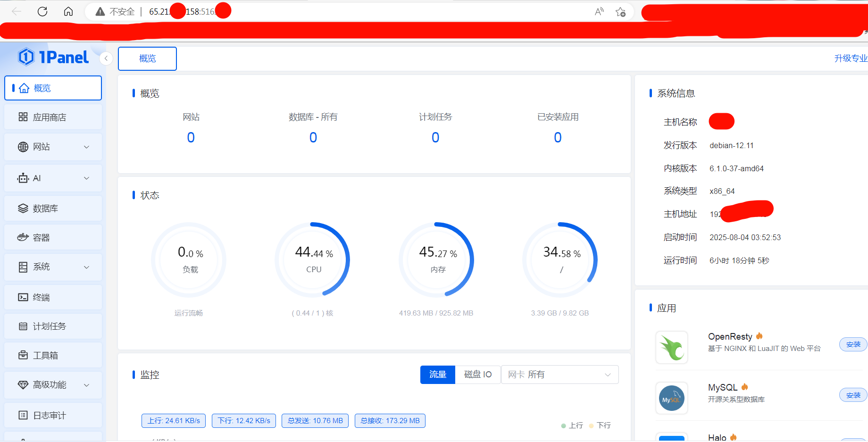Add page to favorites star icon
The image size is (868, 442).
coord(621,12)
